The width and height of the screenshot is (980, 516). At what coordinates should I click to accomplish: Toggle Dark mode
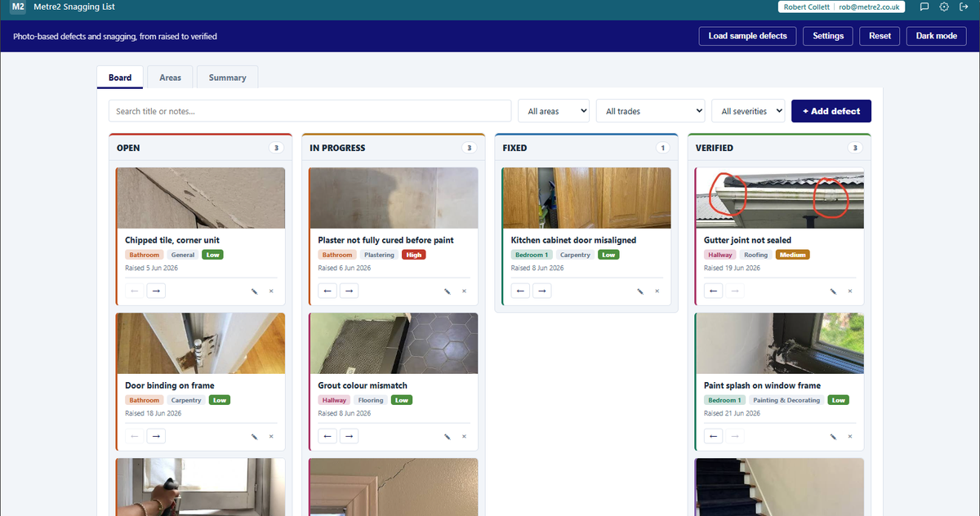[x=937, y=36]
